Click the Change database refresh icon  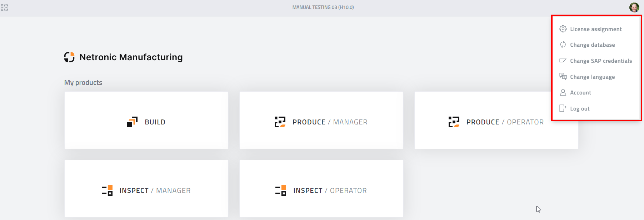(563, 45)
